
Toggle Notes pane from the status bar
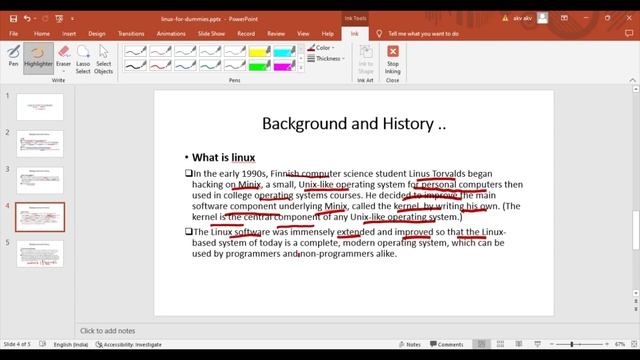point(409,344)
